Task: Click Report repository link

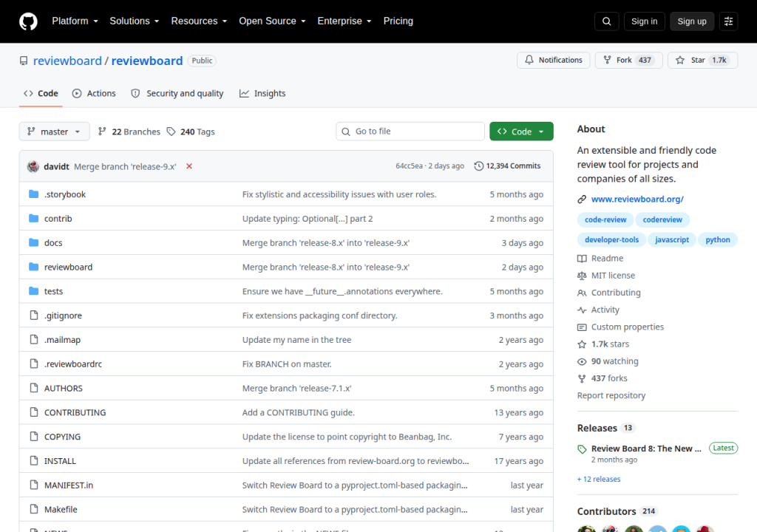Action: (611, 395)
